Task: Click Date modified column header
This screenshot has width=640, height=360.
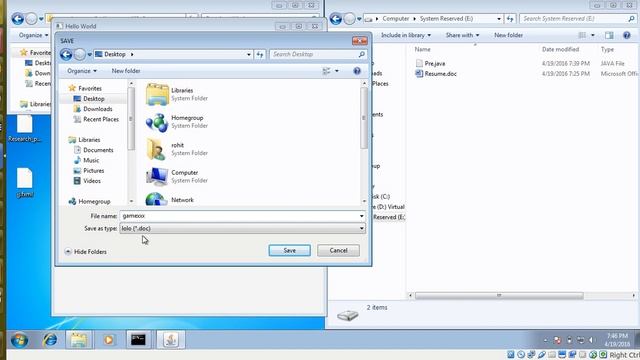Action: 560,49
